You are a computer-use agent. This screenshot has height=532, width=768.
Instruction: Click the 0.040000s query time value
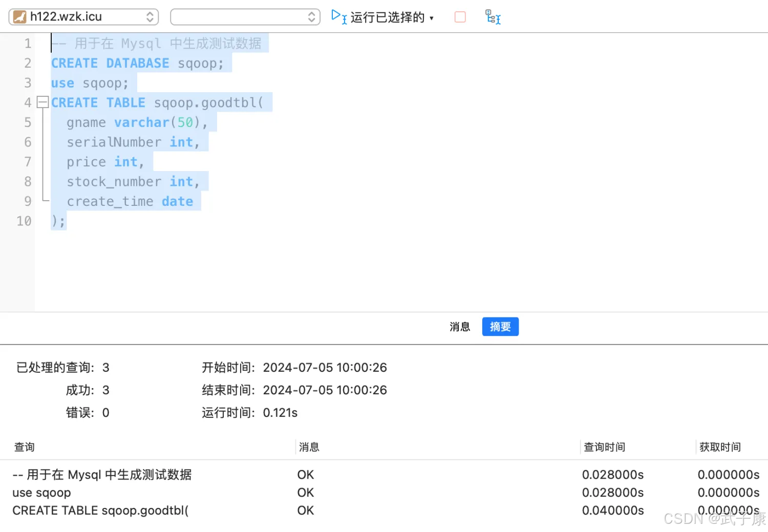point(613,510)
